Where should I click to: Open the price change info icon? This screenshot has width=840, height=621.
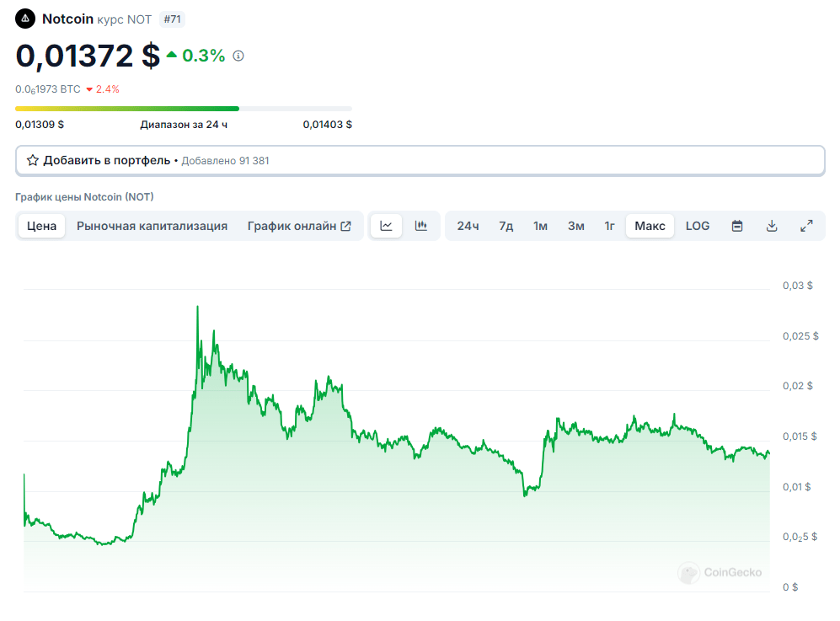(x=238, y=56)
